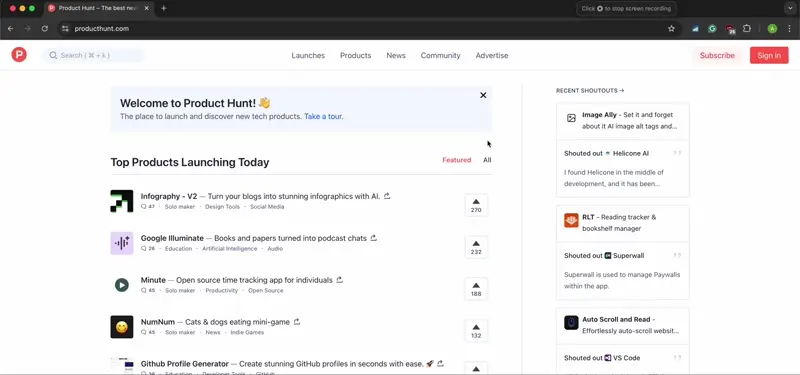Open the Minute product play icon
This screenshot has height=375, width=800.
(x=121, y=285)
